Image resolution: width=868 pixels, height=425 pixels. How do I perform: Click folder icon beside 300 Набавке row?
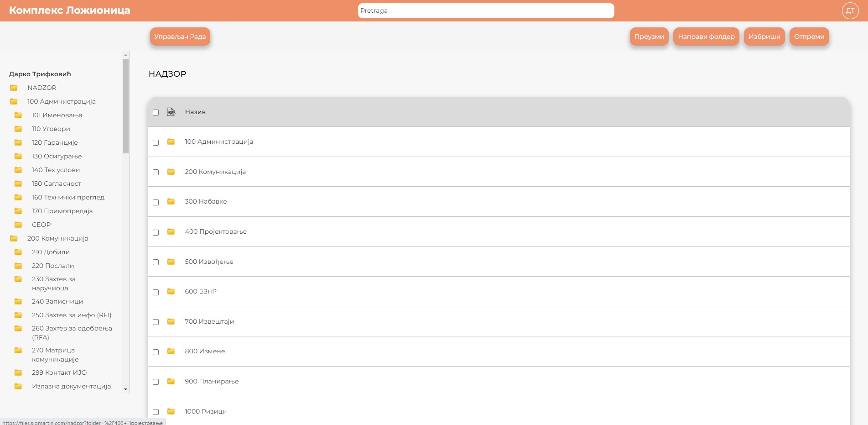tap(171, 202)
